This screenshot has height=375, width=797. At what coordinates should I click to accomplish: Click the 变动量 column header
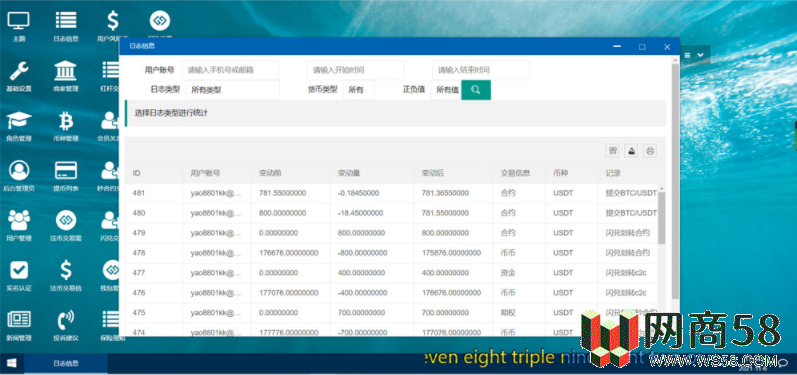pos(372,173)
